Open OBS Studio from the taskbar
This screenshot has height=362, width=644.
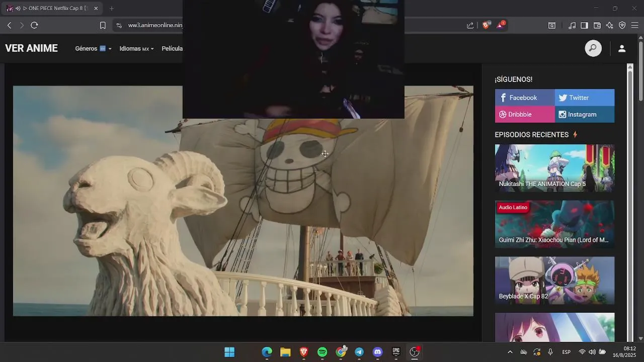click(415, 352)
